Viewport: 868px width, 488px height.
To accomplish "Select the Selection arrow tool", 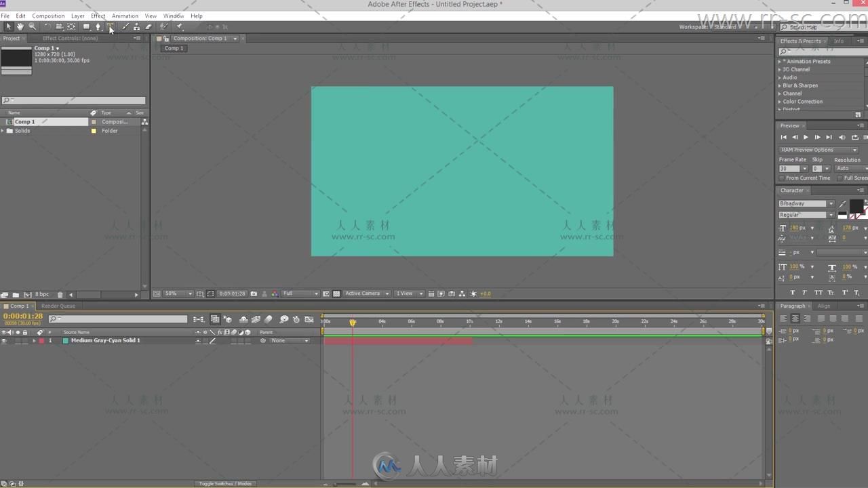I will point(8,26).
